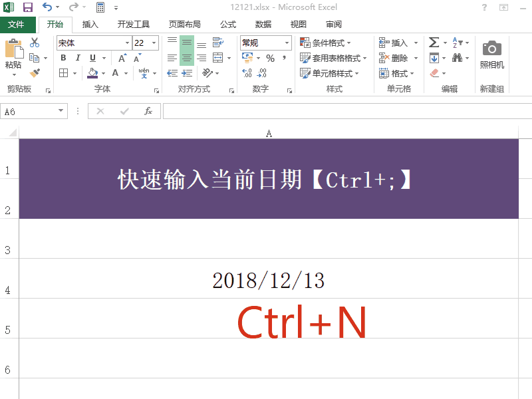Viewport: 532px width, 399px height.
Task: Toggle bold formatting
Action: (x=64, y=58)
